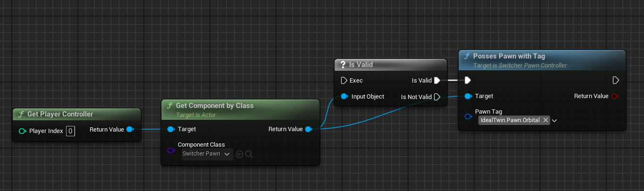This screenshot has width=644, height=191.
Task: Click the Player Index value field
Action: tap(70, 131)
